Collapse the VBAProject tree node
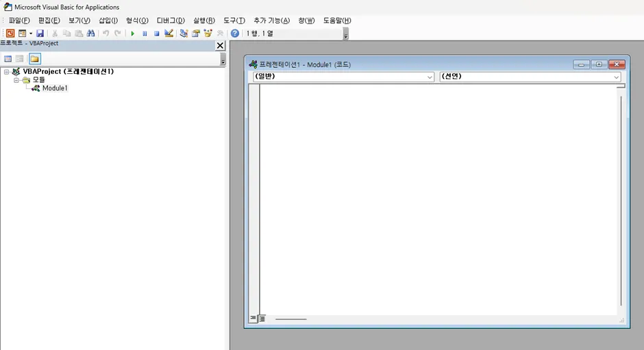 (x=7, y=72)
